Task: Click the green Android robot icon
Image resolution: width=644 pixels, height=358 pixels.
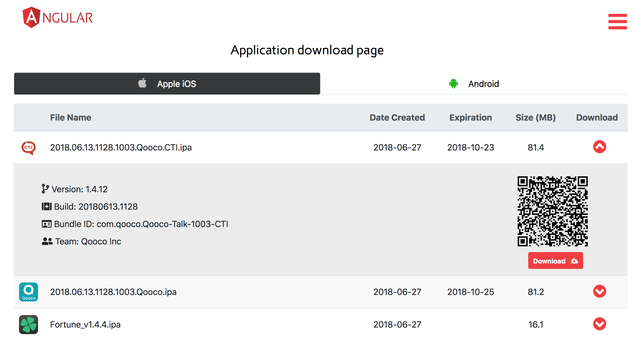Action: click(453, 84)
